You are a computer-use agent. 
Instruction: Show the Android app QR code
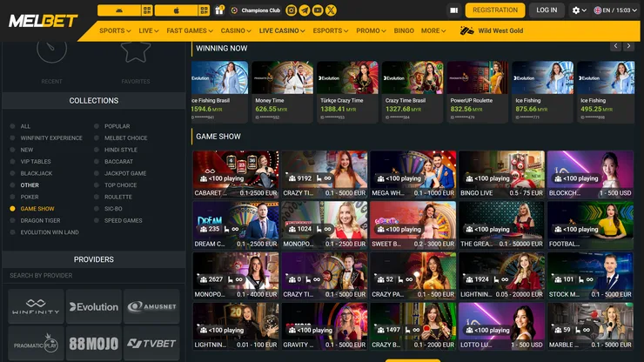[147, 10]
